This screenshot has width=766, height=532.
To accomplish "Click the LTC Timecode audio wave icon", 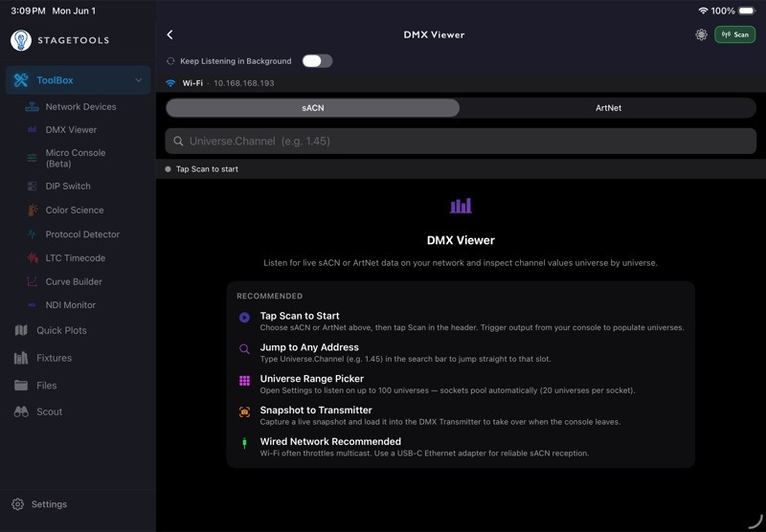I will [x=33, y=257].
